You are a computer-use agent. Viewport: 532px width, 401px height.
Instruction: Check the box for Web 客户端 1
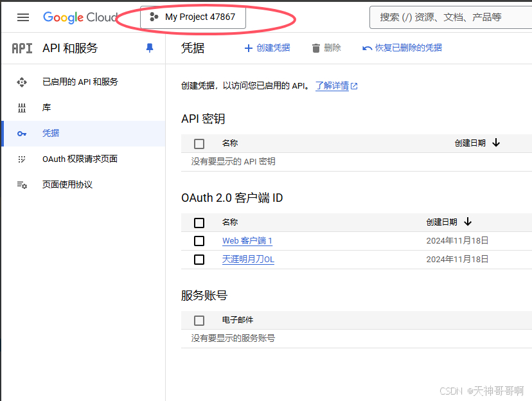(199, 241)
